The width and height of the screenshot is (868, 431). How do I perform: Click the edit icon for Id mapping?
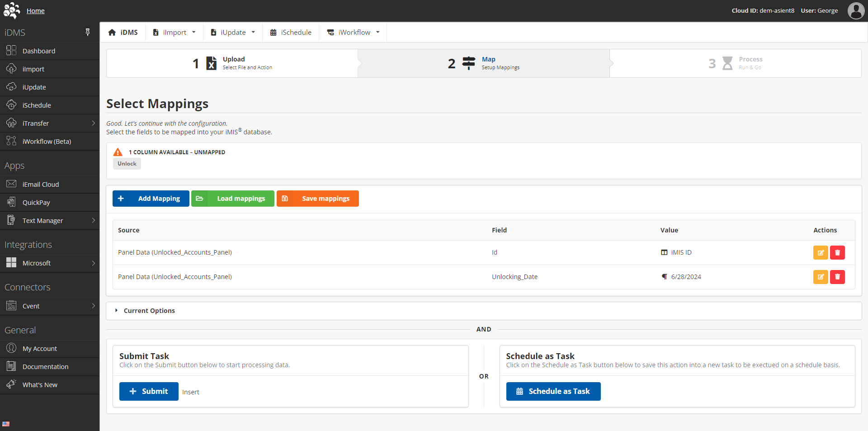pos(820,253)
